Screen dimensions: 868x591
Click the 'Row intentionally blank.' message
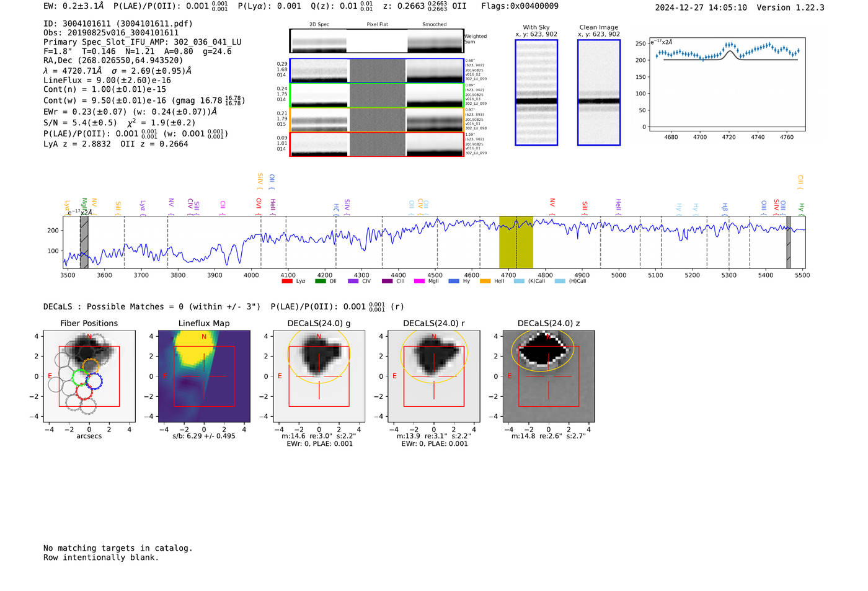coord(101,558)
